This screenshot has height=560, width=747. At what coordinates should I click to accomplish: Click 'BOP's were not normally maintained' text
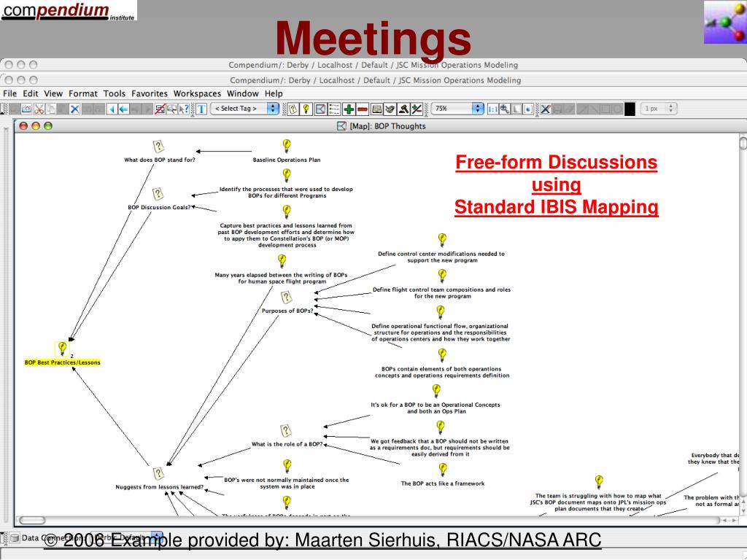point(286,483)
